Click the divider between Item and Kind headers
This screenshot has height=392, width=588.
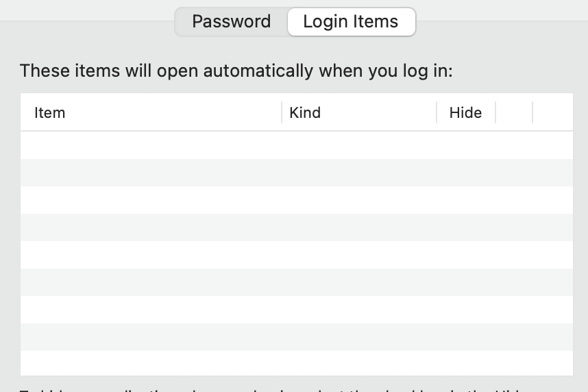[282, 112]
